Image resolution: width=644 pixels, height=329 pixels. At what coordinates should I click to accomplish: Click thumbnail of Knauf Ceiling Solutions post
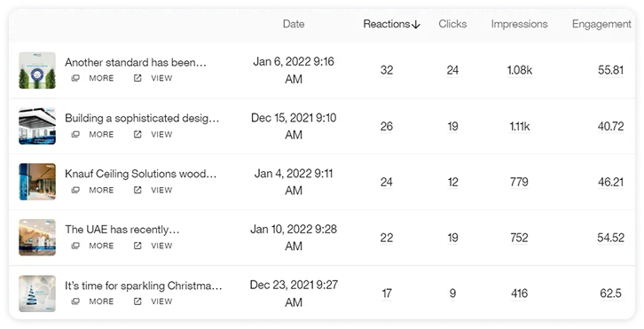[x=37, y=182]
